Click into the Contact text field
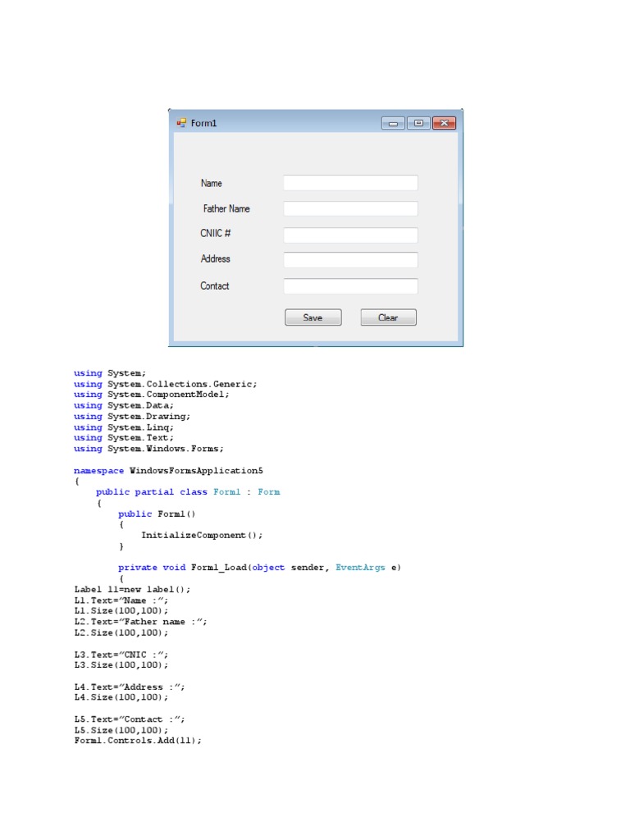 (x=350, y=285)
